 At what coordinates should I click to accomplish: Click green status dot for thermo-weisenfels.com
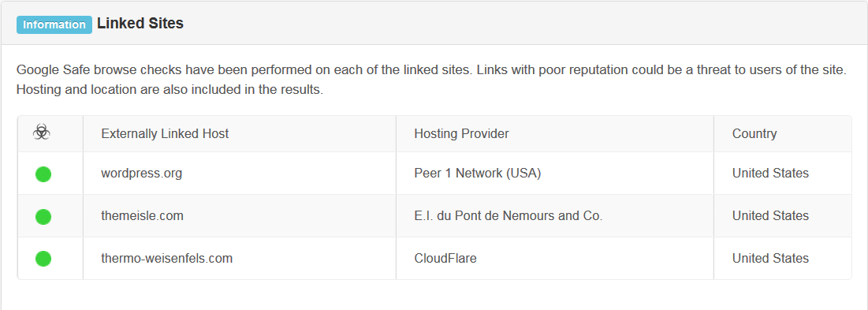pos(43,259)
